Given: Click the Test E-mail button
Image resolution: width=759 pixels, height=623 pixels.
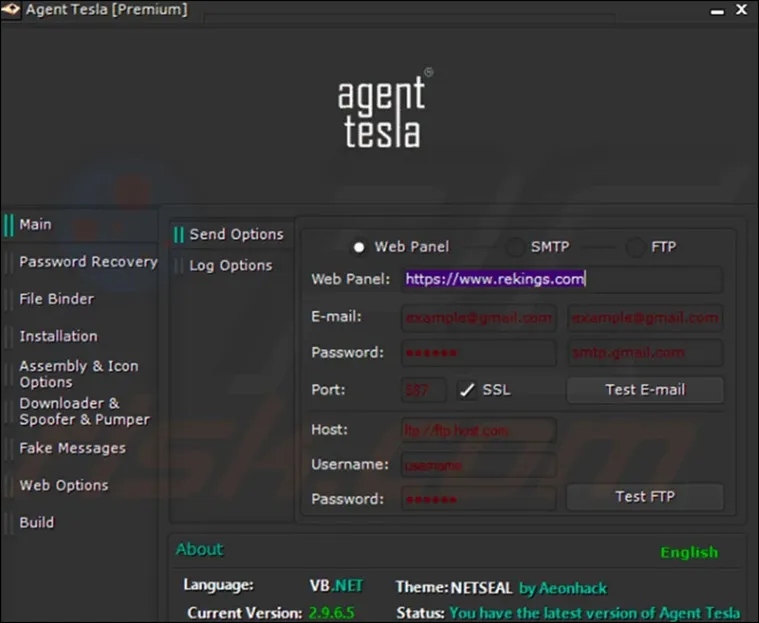Looking at the screenshot, I should pyautogui.click(x=645, y=390).
